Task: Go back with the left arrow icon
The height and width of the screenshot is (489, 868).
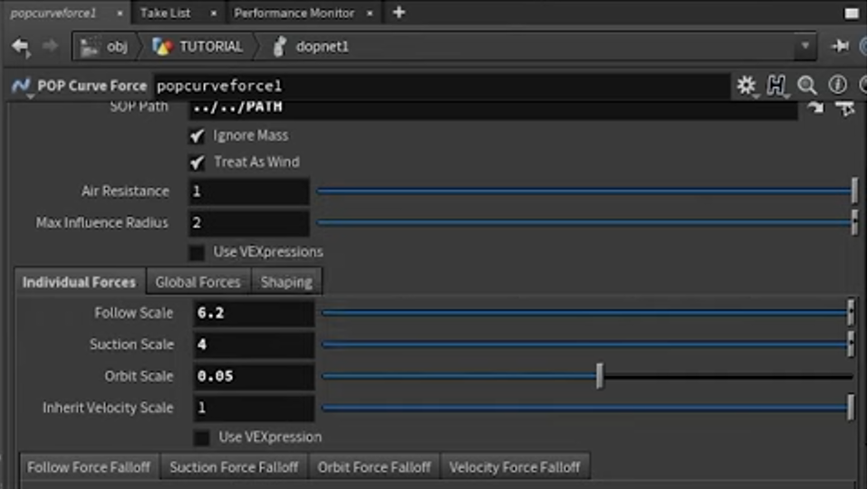Action: (x=21, y=46)
